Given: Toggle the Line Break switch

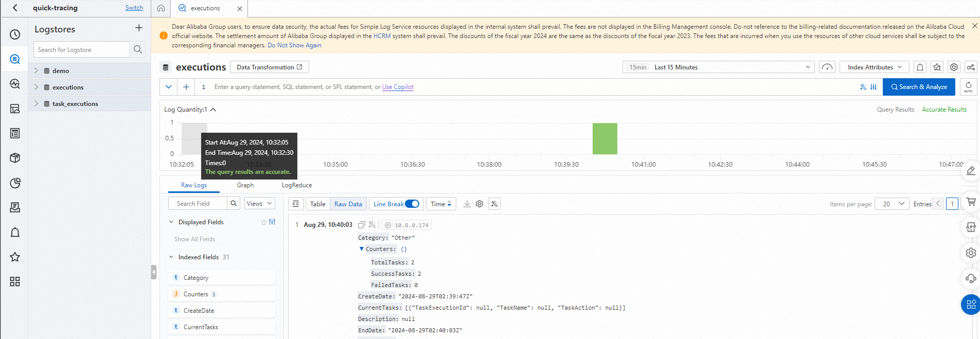Looking at the screenshot, I should pos(412,204).
